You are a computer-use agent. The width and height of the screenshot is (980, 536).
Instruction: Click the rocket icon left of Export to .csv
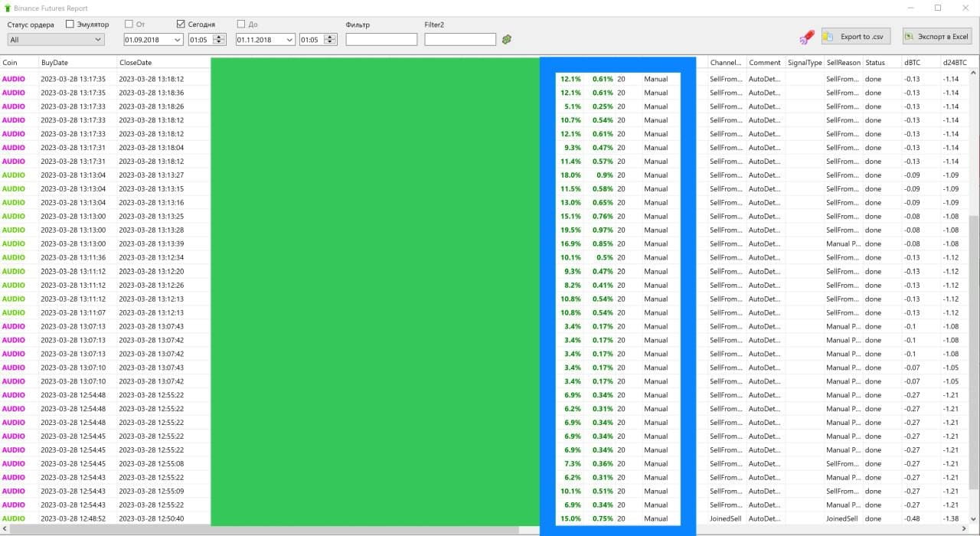[806, 37]
